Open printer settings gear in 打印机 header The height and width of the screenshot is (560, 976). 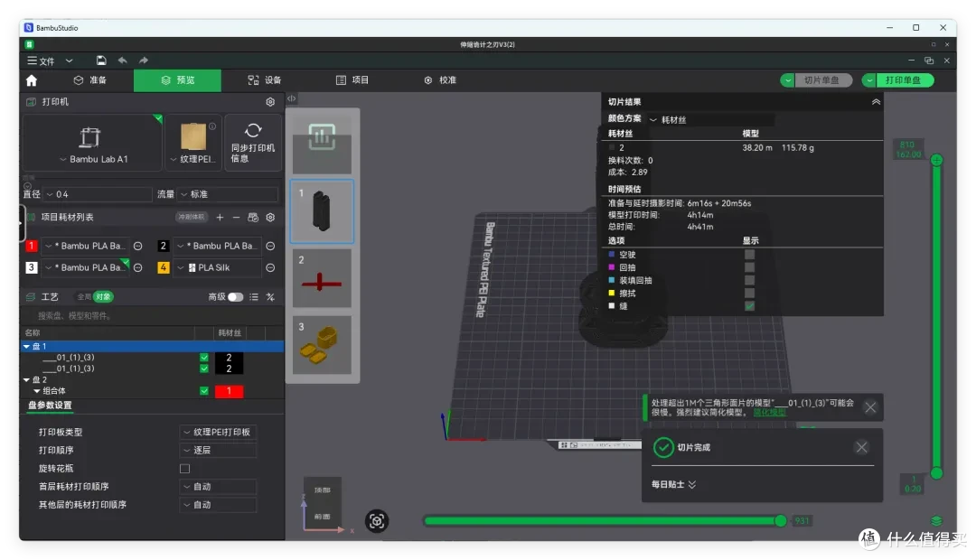(x=270, y=102)
